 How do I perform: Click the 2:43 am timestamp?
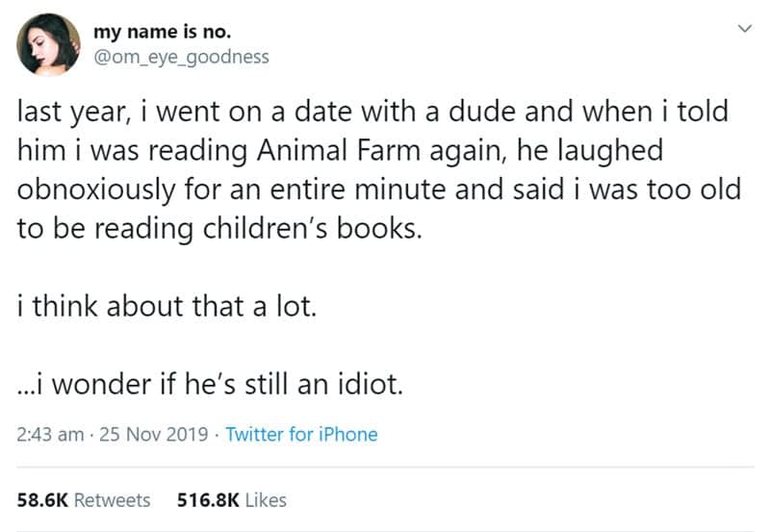click(49, 434)
